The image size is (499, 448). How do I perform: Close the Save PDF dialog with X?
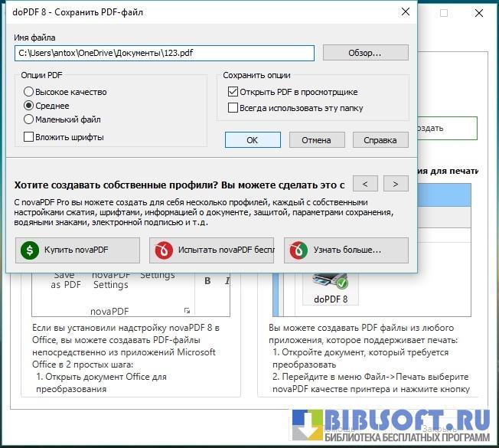point(404,11)
